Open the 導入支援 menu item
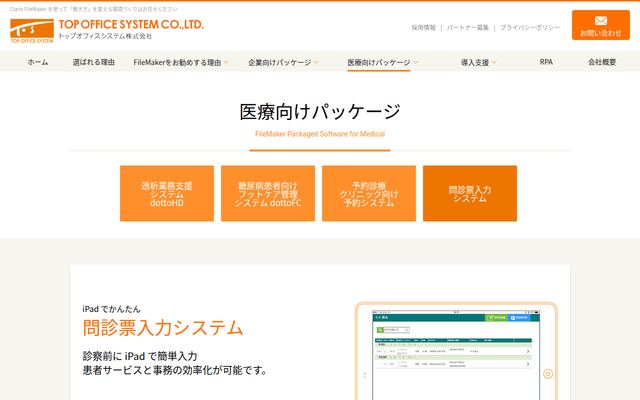Viewport: 640px width, 400px height. coord(475,62)
